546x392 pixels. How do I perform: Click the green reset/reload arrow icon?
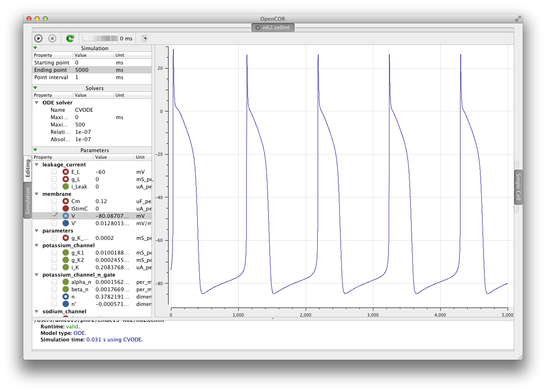(x=70, y=38)
